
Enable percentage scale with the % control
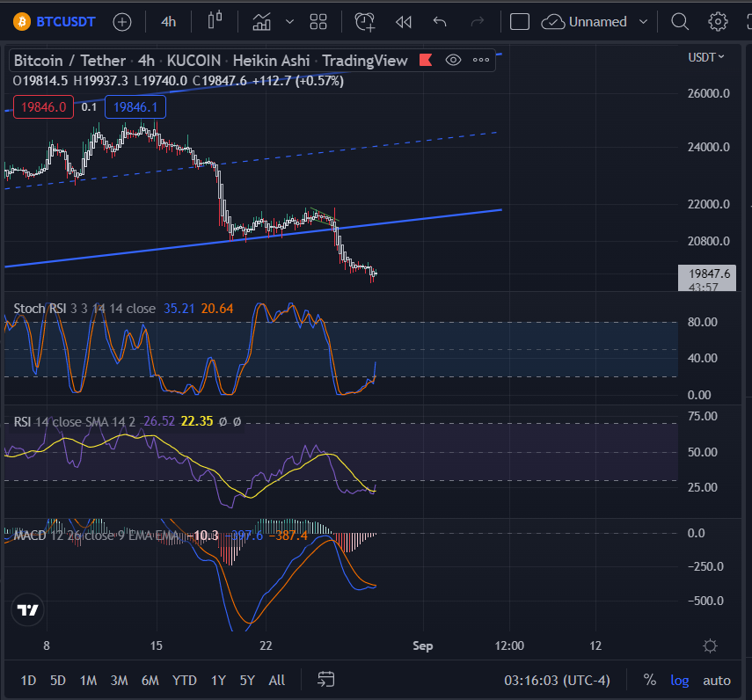click(x=649, y=680)
